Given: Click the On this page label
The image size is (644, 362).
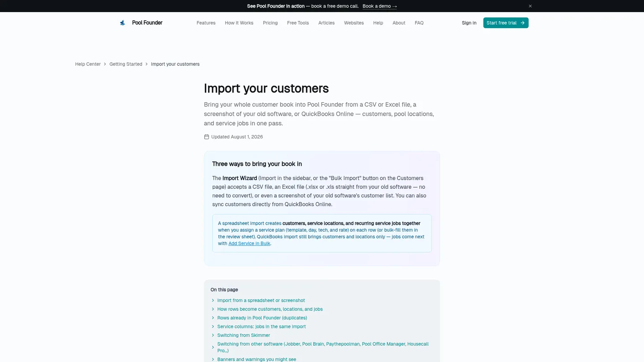Looking at the screenshot, I should tap(224, 290).
